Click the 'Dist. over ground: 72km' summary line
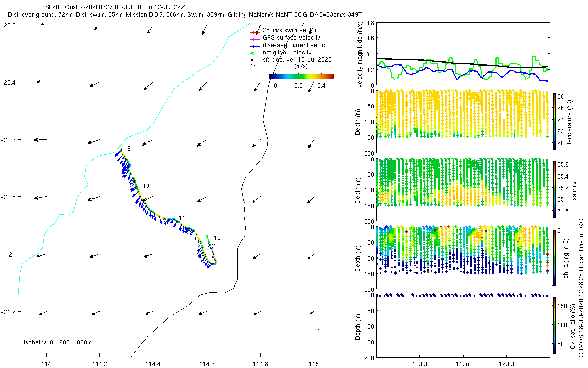This screenshot has height=368, width=588. point(185,16)
